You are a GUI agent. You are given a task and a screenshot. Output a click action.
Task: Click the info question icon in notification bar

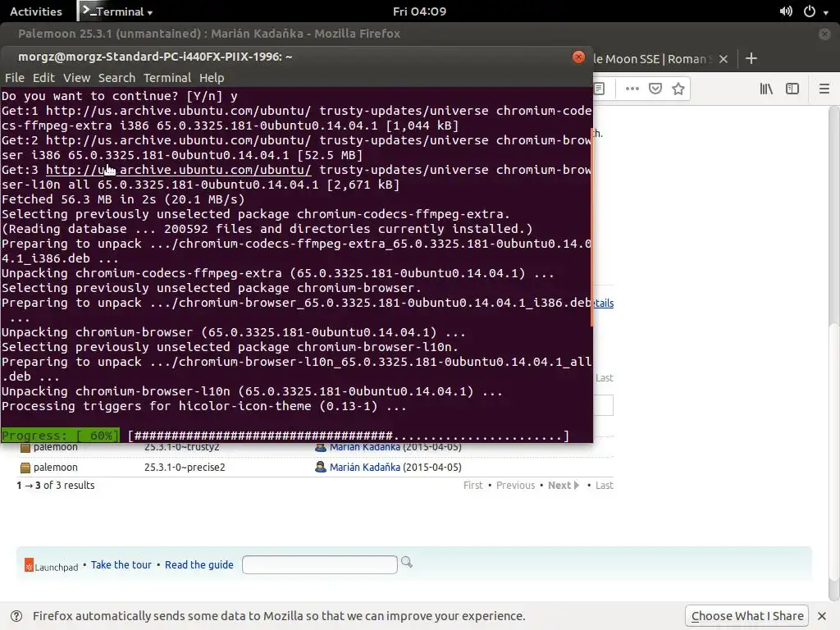(16, 616)
